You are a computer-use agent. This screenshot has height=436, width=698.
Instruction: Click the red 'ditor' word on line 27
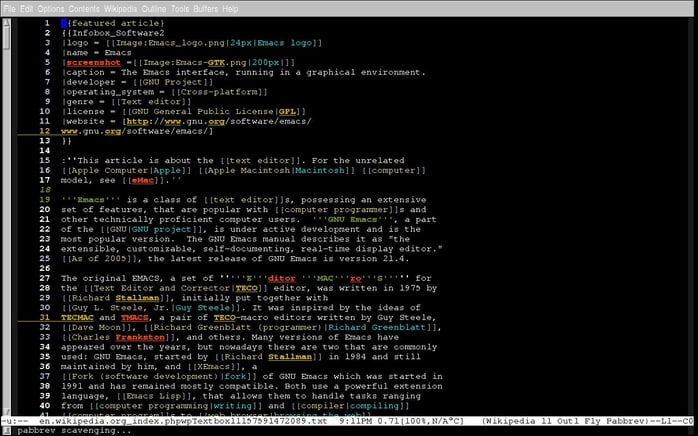click(x=282, y=278)
